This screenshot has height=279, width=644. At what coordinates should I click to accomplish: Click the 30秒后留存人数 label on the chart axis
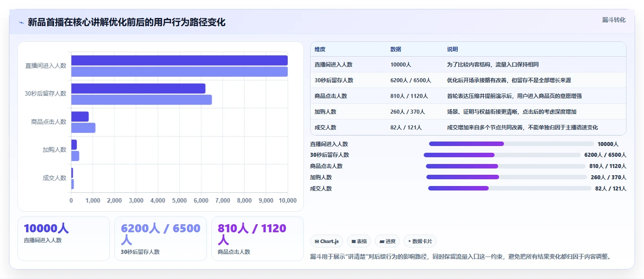click(45, 94)
